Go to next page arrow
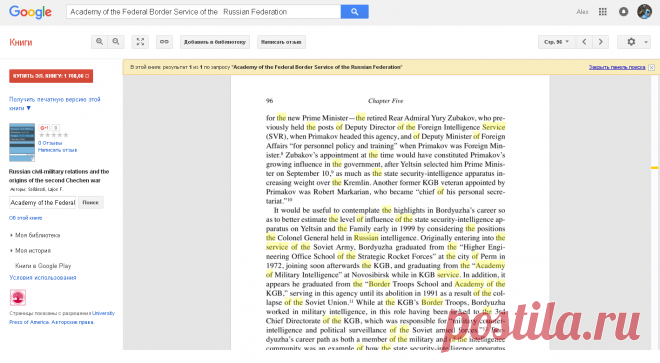Image resolution: width=660 pixels, height=363 pixels. click(x=601, y=42)
